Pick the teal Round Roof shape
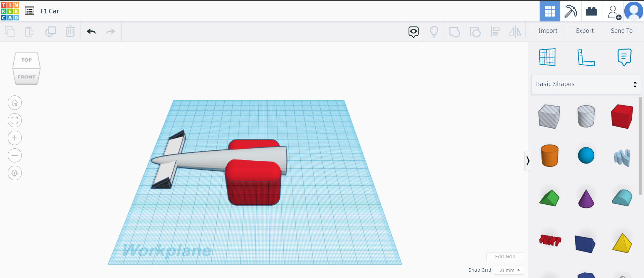 click(x=622, y=198)
